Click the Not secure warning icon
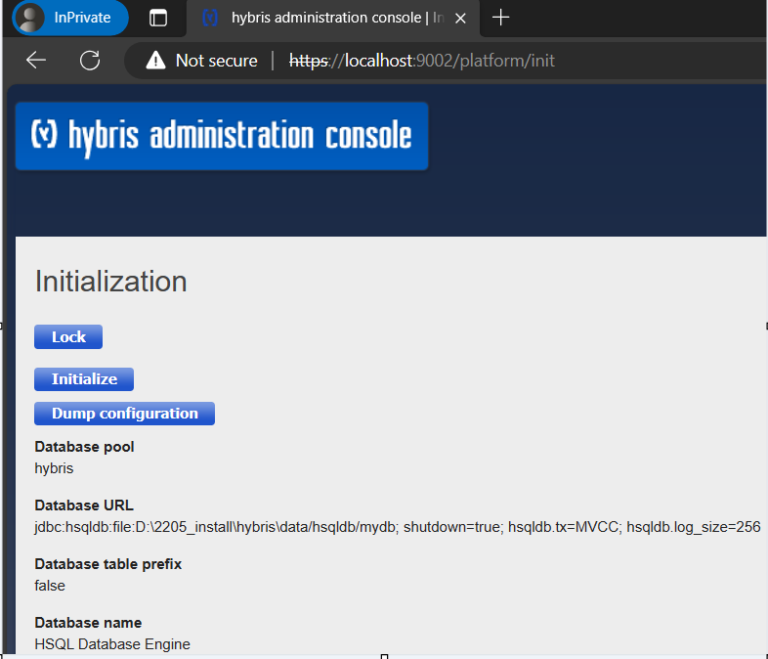This screenshot has width=768, height=659. (156, 61)
